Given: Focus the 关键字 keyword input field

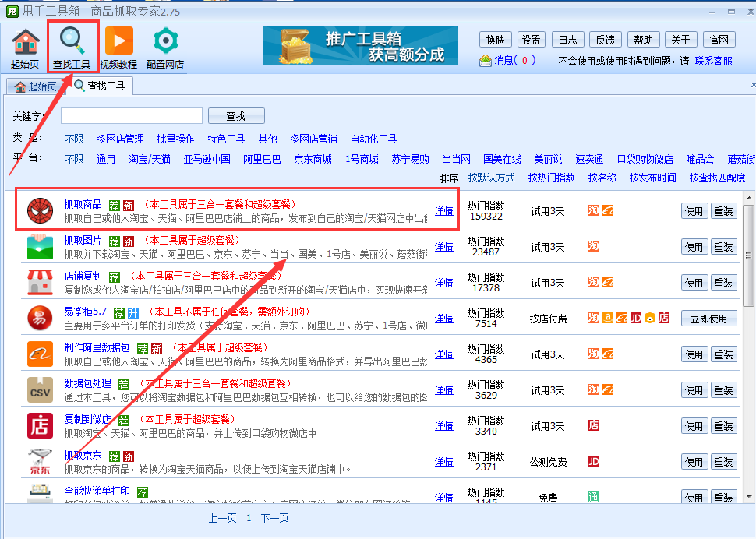Looking at the screenshot, I should tap(132, 116).
